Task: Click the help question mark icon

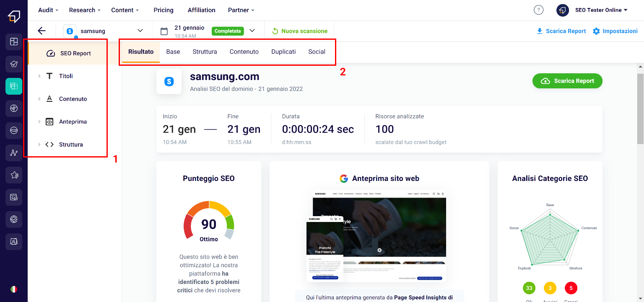Action: (x=538, y=10)
